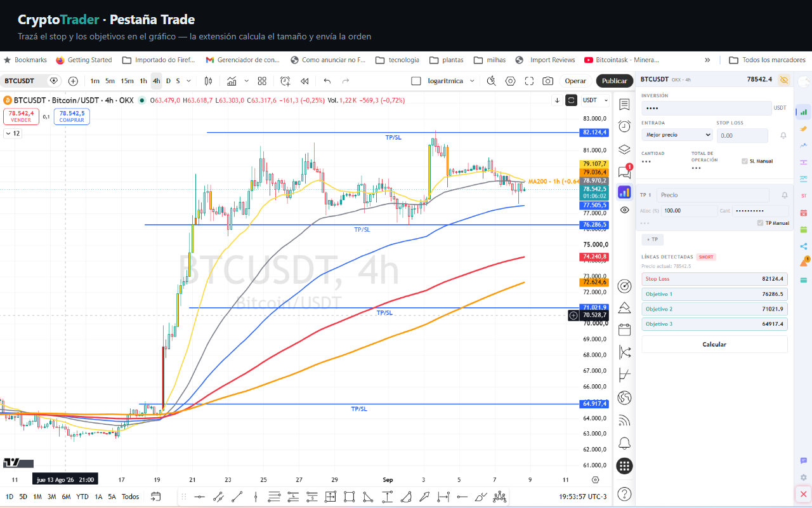Open the quick search icon
Viewport: 812px width, 508px height.
[491, 81]
